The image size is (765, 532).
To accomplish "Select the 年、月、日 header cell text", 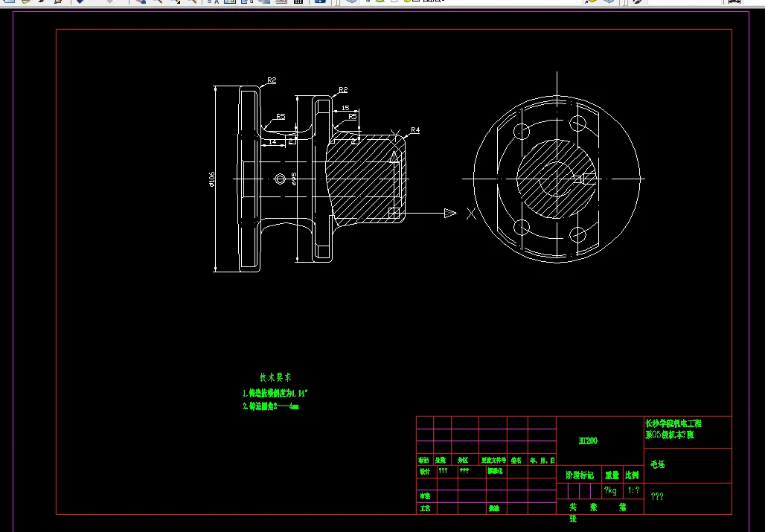I will [x=542, y=461].
